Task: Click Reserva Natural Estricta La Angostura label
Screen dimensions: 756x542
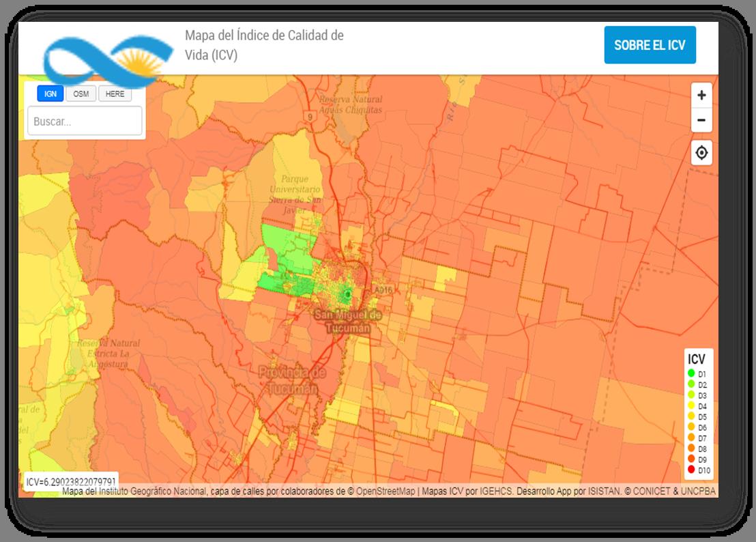Action: coord(108,354)
